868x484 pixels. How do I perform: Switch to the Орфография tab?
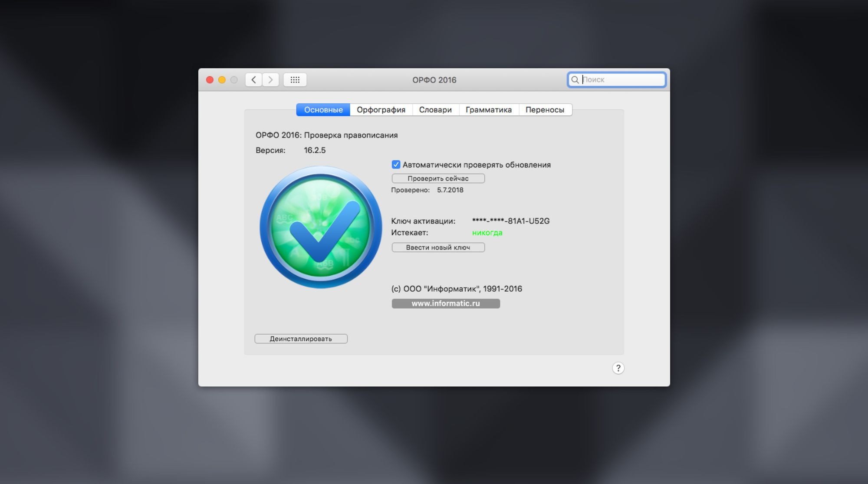point(381,109)
